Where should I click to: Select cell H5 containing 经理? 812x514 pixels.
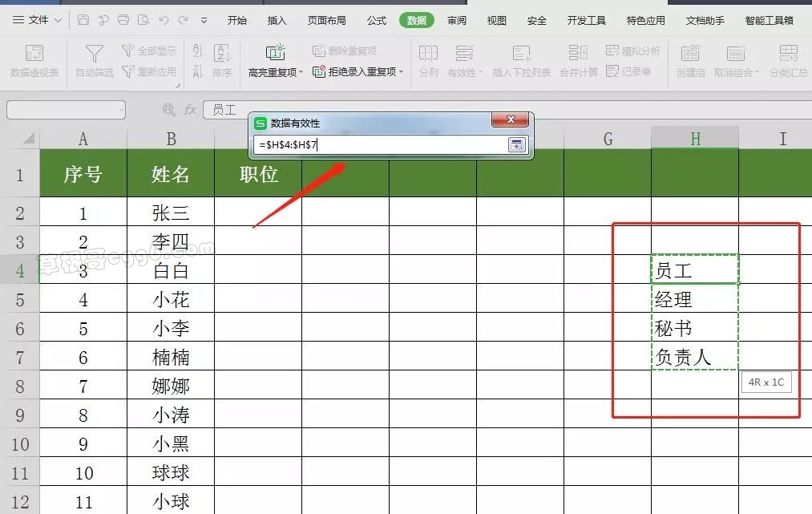[694, 300]
